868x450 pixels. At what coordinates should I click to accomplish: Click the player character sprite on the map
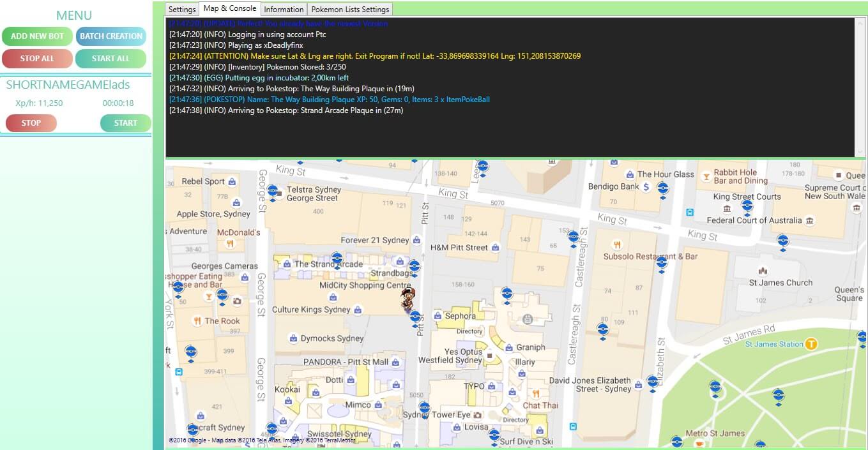[408, 299]
